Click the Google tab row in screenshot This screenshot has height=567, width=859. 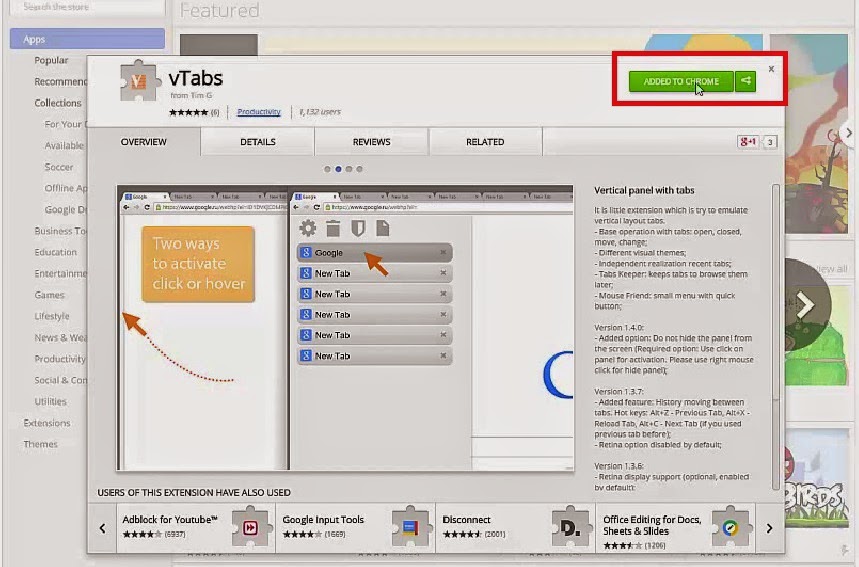pos(375,253)
